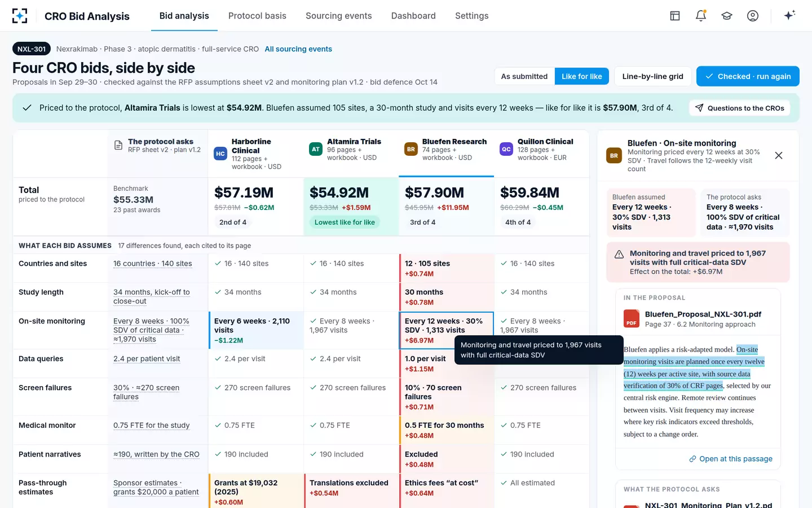
Task: Close the Bluefen On-site monitoring panel
Action: 779,155
